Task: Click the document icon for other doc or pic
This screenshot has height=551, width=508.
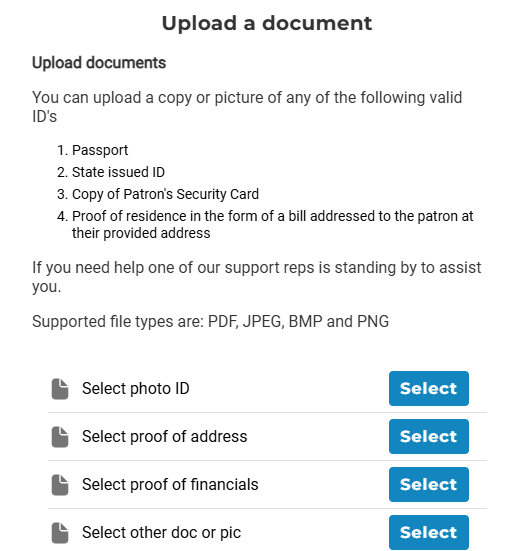Action: coord(60,533)
